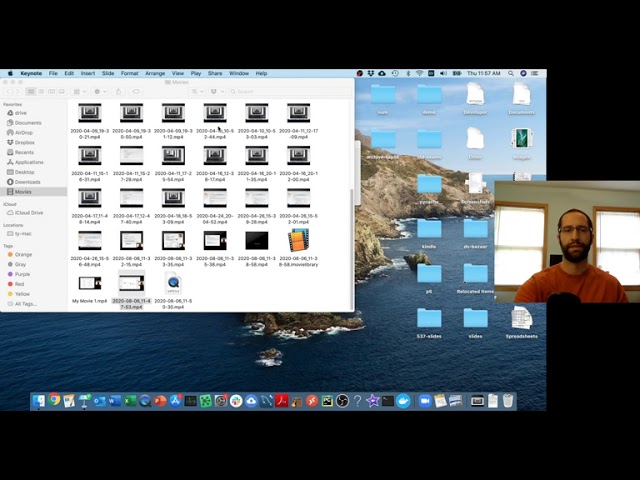Select iCloud Drive in the sidebar
This screenshot has width=640, height=480.
coord(28,213)
